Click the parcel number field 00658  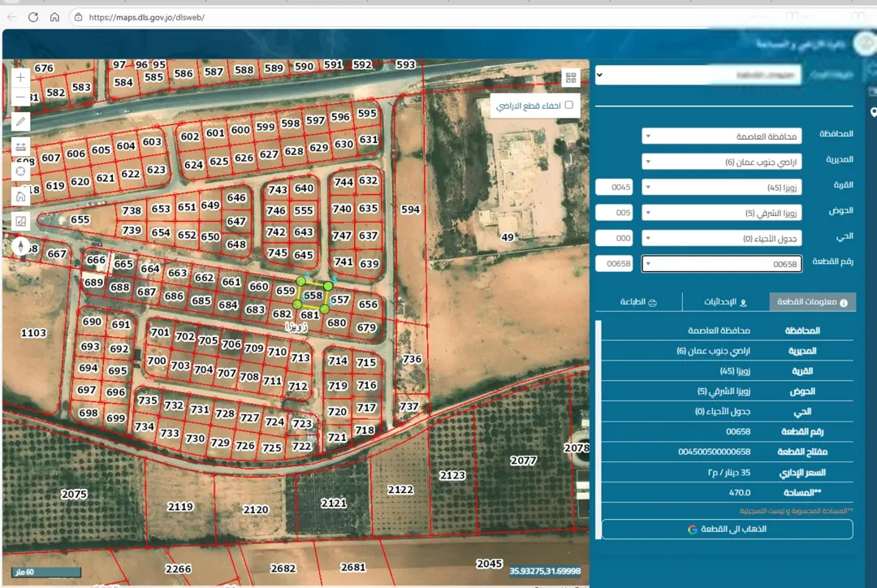click(614, 263)
